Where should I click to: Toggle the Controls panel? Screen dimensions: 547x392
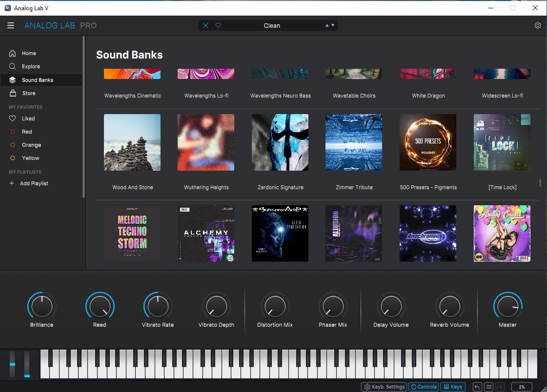coord(424,387)
